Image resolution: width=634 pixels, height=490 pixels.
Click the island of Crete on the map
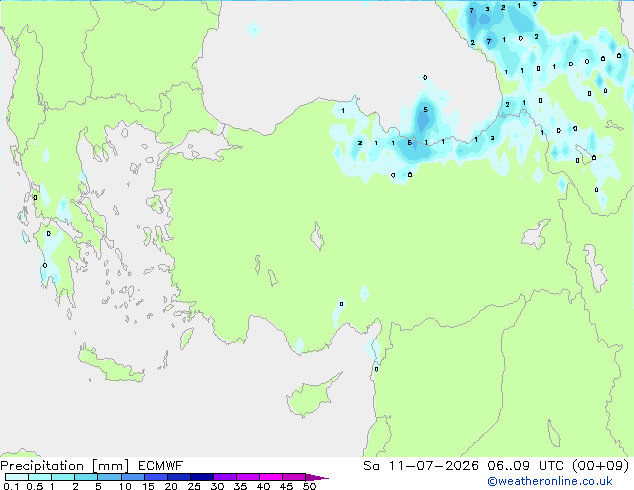point(111,365)
